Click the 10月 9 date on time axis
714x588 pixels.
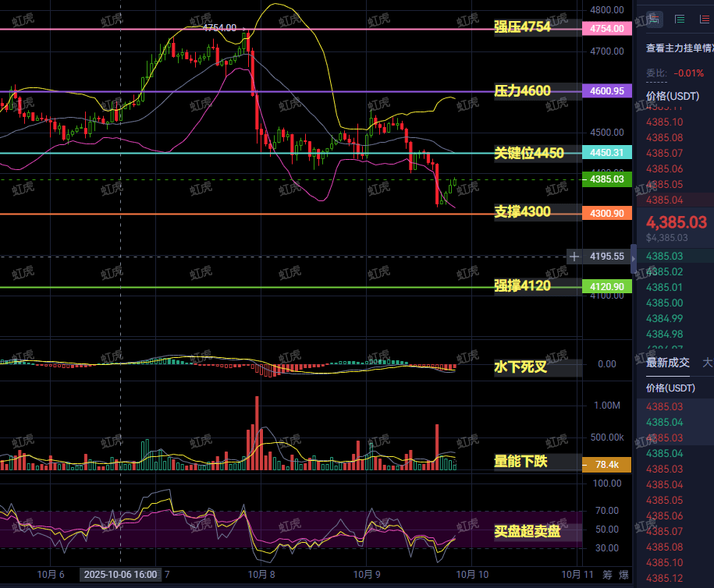(x=367, y=575)
